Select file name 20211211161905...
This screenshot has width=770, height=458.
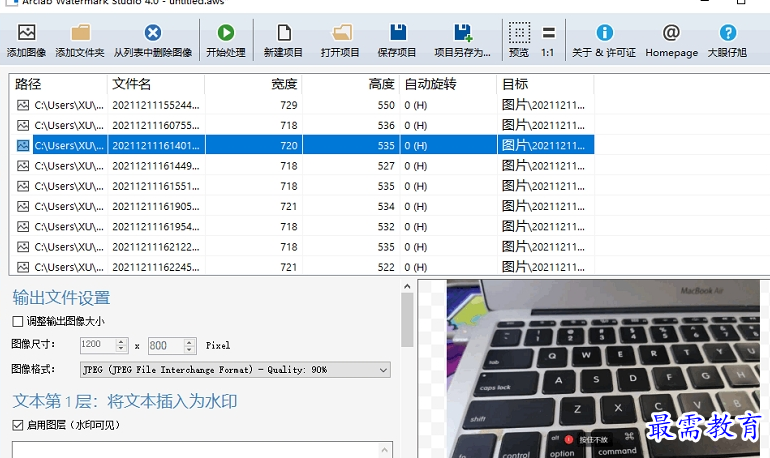tap(156, 206)
